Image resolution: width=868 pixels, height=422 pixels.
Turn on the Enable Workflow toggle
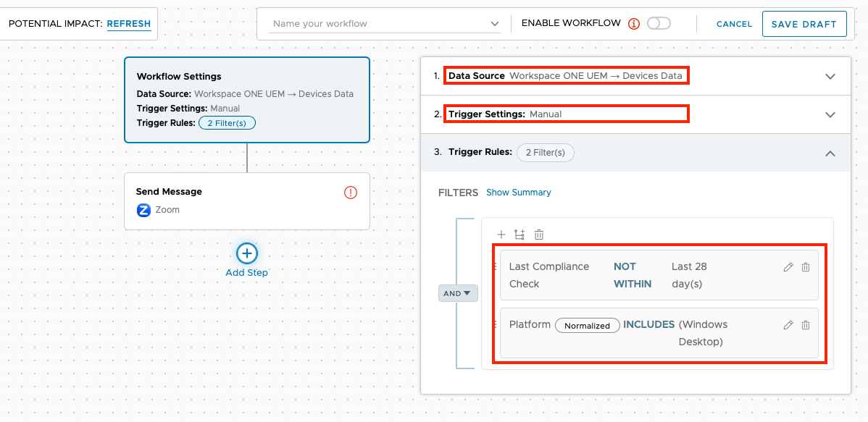click(659, 24)
